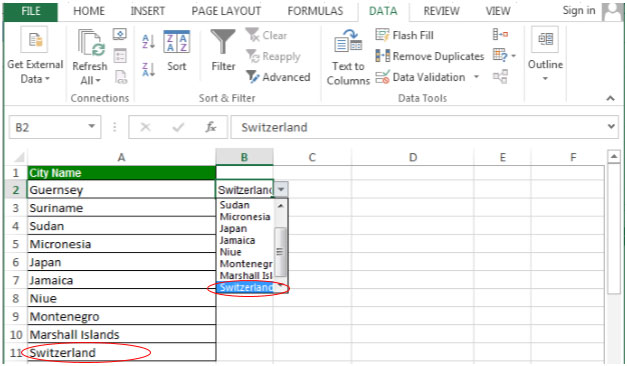Open Advanced filter options
This screenshot has height=366, width=627.
(x=278, y=77)
